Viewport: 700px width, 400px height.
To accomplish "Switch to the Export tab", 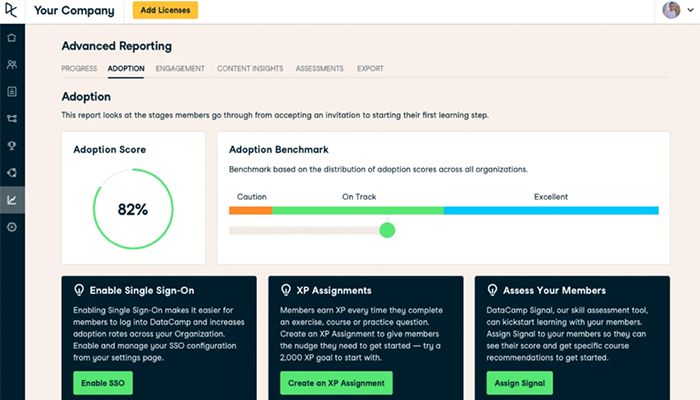I will [370, 68].
